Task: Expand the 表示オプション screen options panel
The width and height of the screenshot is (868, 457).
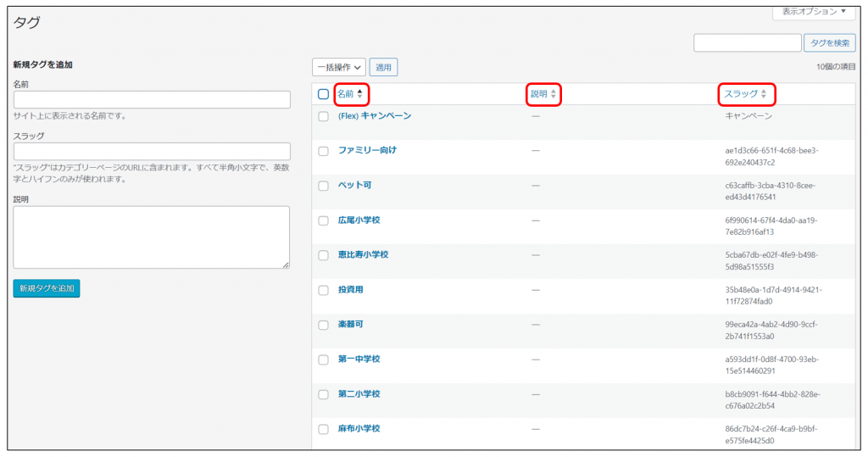Action: pos(814,12)
